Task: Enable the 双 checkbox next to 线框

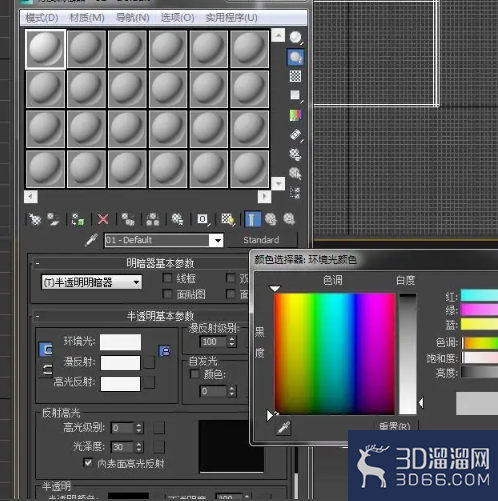Action: [x=231, y=278]
